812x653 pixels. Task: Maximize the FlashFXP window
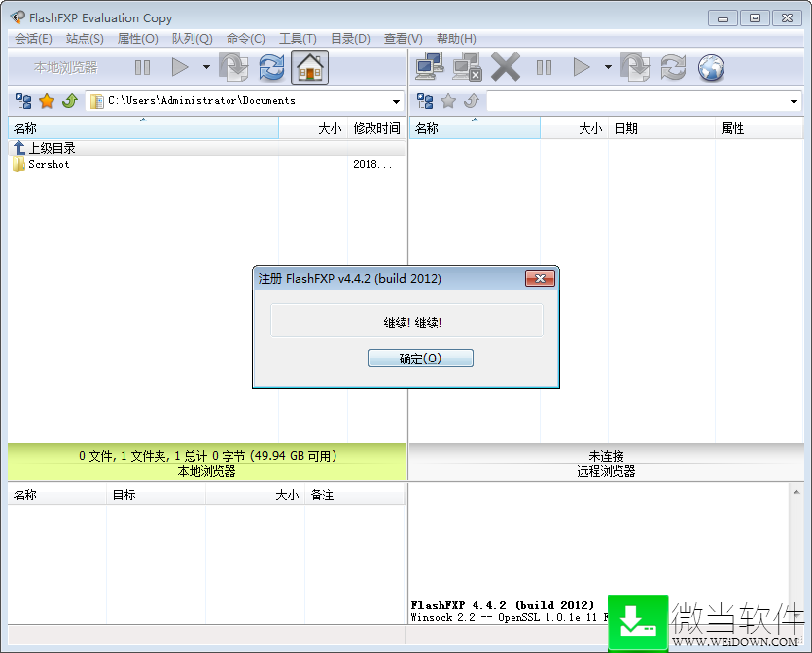[755, 18]
